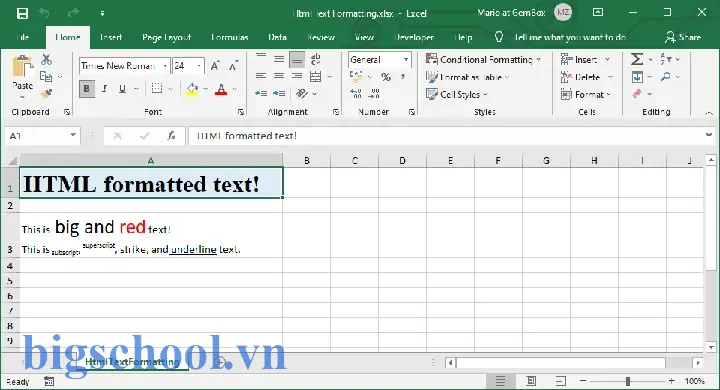Open font color dropdown arrow

[235, 89]
